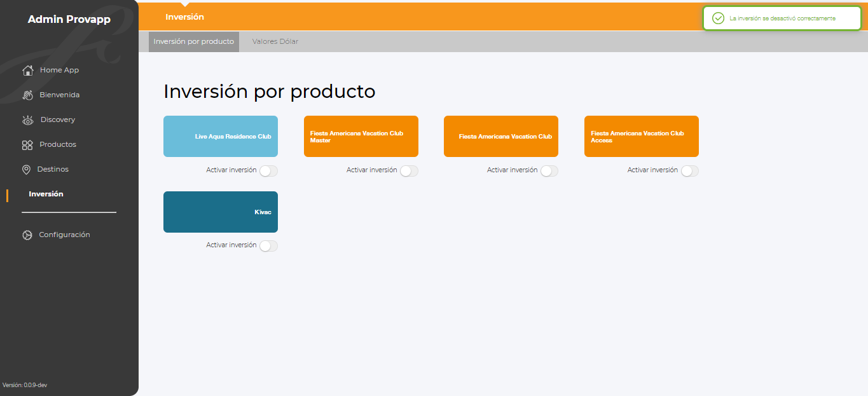The width and height of the screenshot is (868, 396).
Task: Click the Discovery eye icon
Action: click(x=28, y=119)
